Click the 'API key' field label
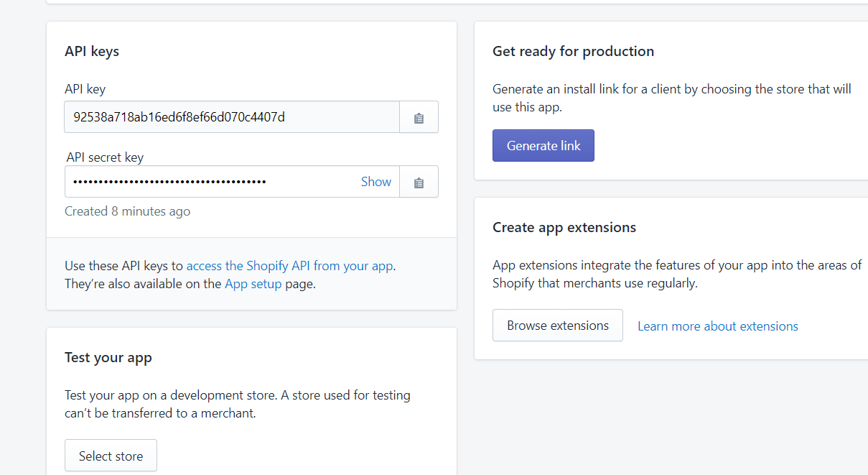Screen dimensions: 868x475 coord(85,89)
